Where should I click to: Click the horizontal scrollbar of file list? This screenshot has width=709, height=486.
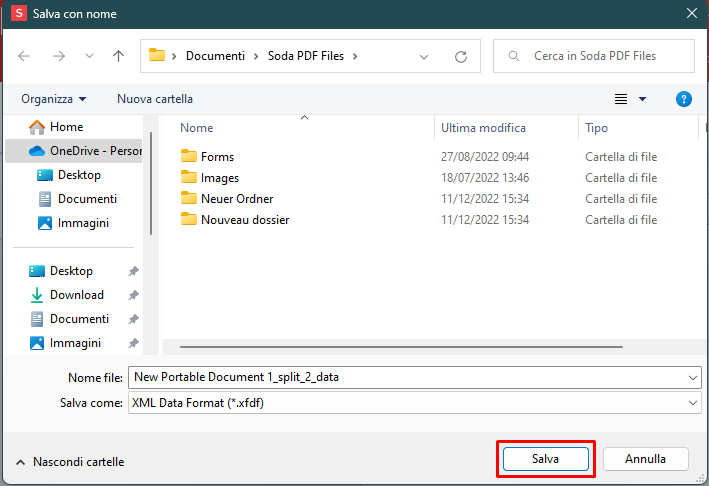click(401, 347)
